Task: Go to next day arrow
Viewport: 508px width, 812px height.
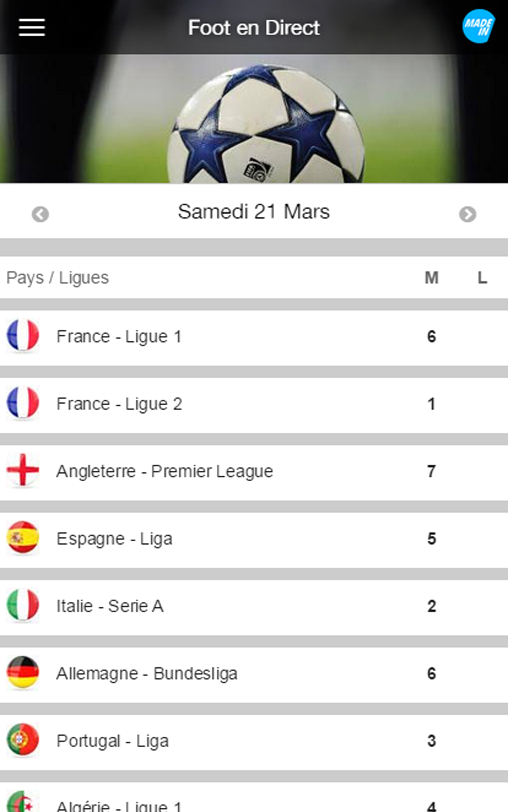Action: click(x=467, y=214)
